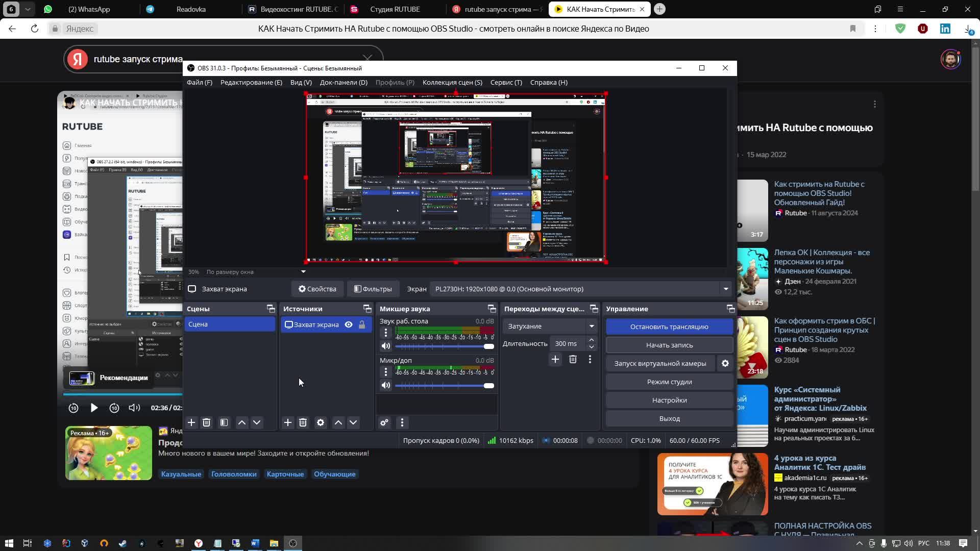Open Настройки in OBS controls

tap(670, 400)
